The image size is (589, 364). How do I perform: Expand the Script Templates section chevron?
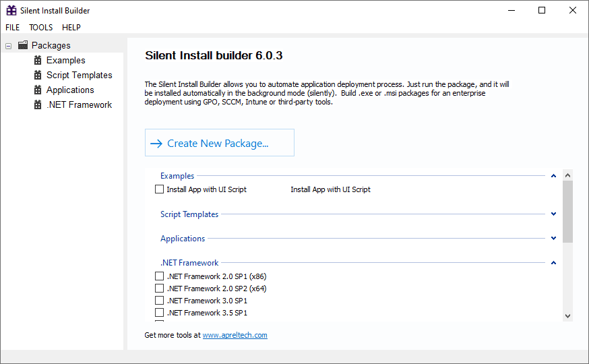(x=553, y=214)
